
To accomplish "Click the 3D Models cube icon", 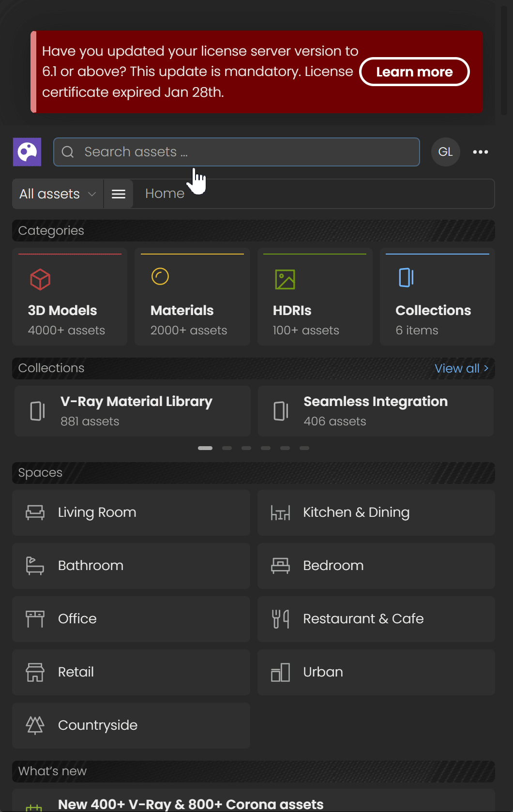I will click(40, 279).
